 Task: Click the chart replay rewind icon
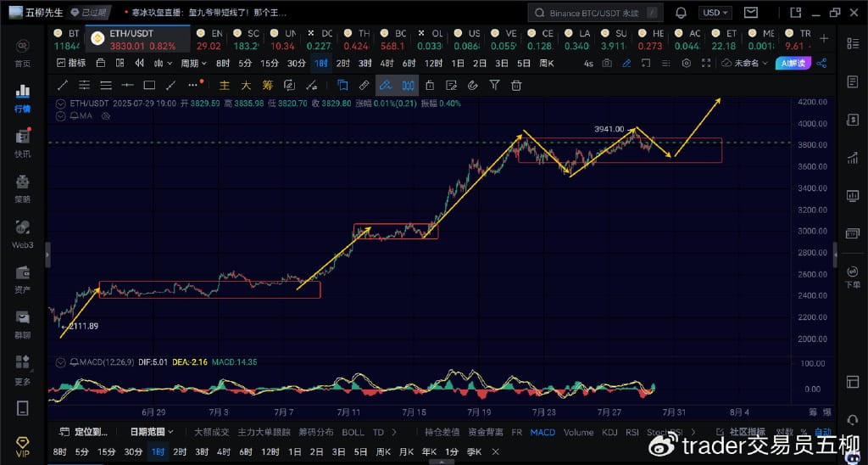tap(140, 63)
